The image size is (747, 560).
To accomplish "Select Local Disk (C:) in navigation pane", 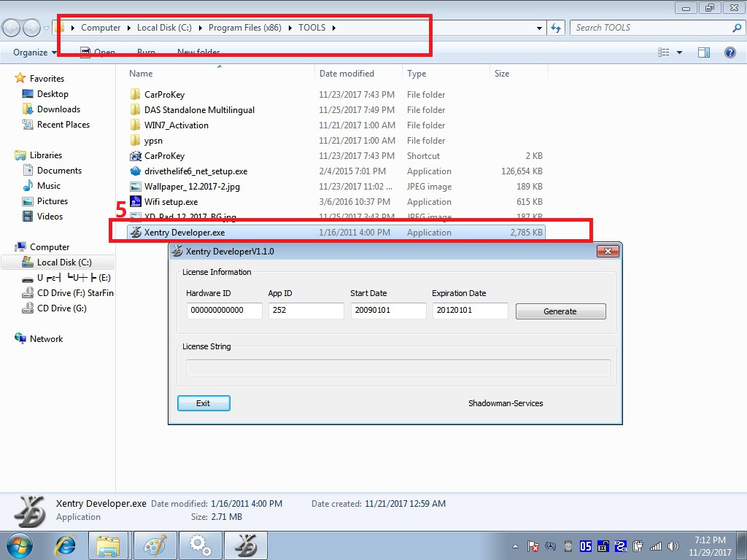I will coord(64,262).
